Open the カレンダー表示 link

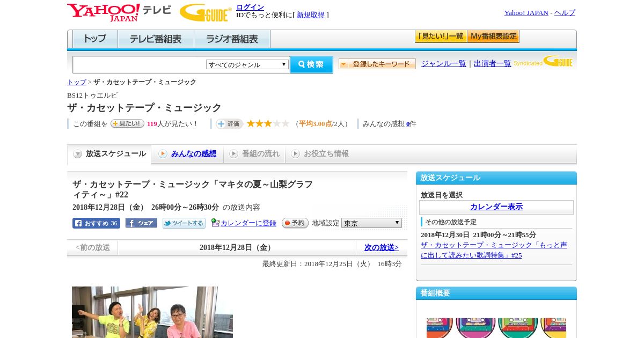pyautogui.click(x=496, y=207)
